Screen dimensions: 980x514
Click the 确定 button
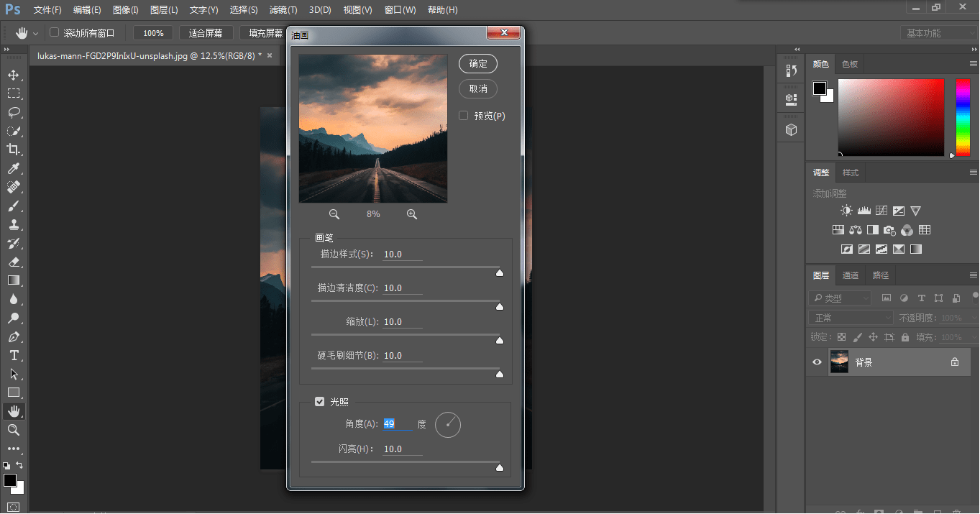[x=478, y=63]
